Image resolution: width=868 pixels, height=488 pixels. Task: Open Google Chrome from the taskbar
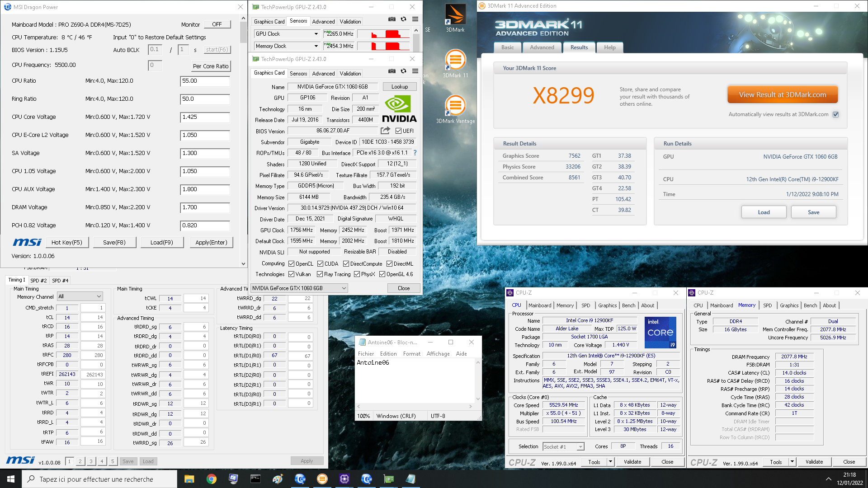point(211,479)
